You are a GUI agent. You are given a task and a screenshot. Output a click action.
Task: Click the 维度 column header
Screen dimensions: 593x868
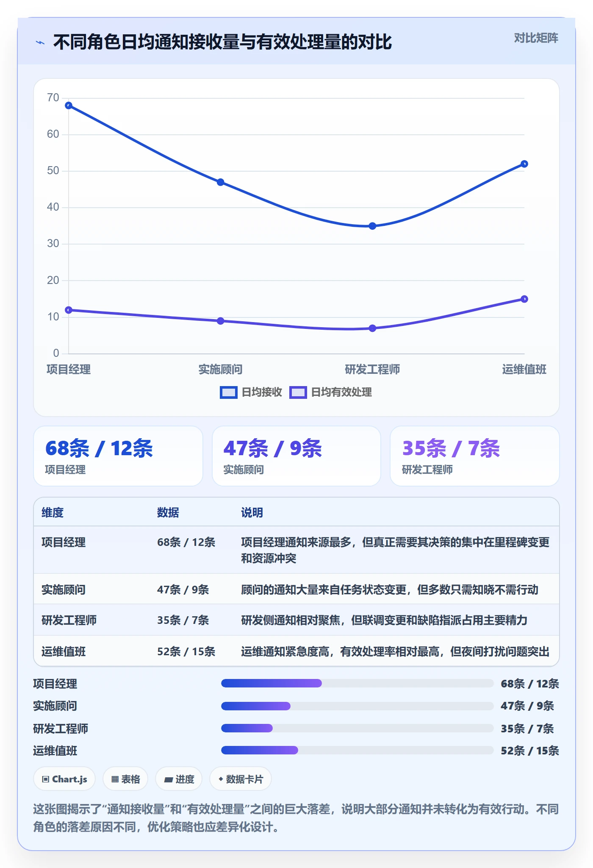pyautogui.click(x=53, y=512)
